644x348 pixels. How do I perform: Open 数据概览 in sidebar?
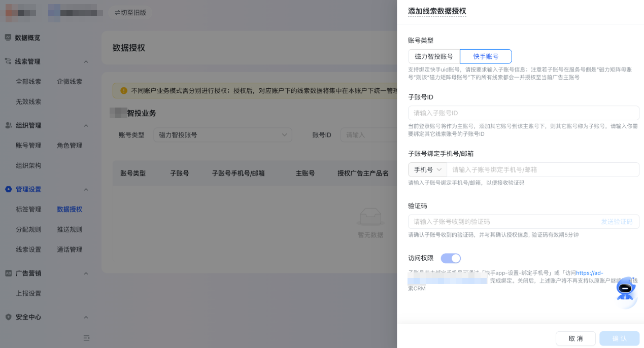[x=27, y=38]
